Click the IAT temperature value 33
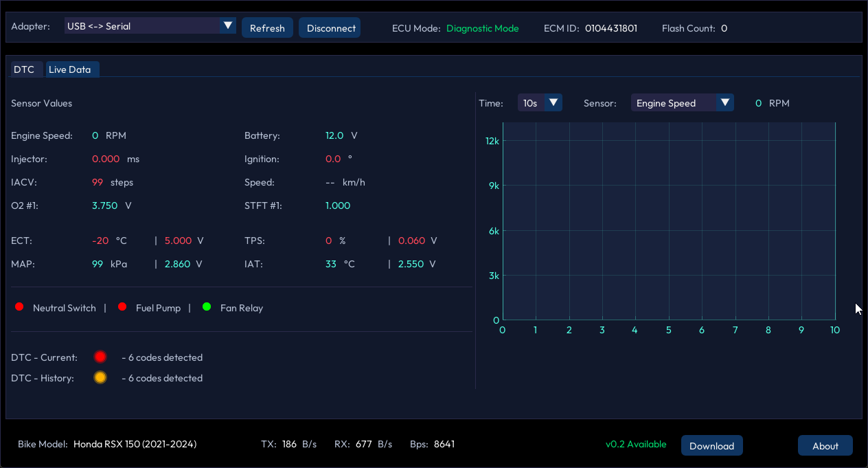 pyautogui.click(x=331, y=264)
